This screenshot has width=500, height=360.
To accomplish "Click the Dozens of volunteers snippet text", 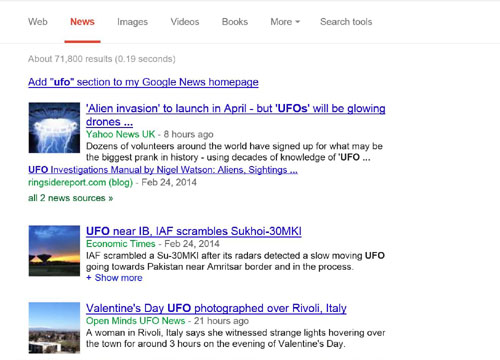I will 234,152.
